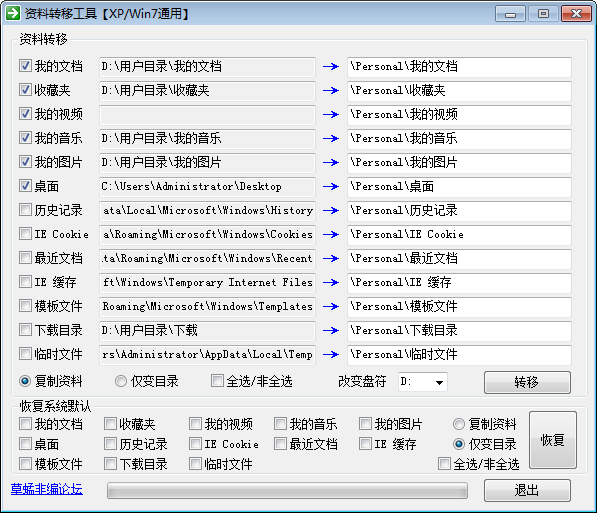Screen dimensions: 597x513
Task: Toggle 全选/非全选 in the transfer section
Action: (217, 381)
